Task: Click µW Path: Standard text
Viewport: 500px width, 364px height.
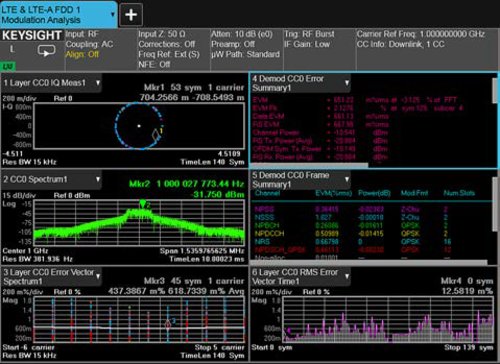Action: pos(245,54)
